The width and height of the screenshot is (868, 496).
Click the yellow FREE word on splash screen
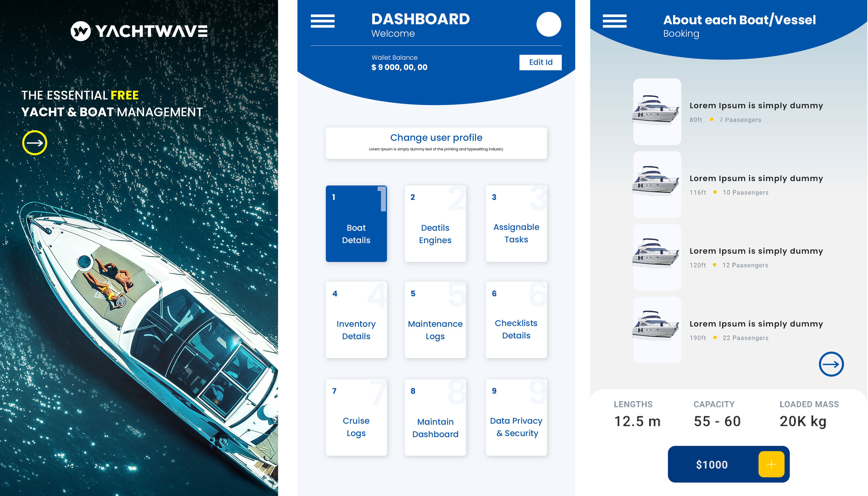coord(125,95)
